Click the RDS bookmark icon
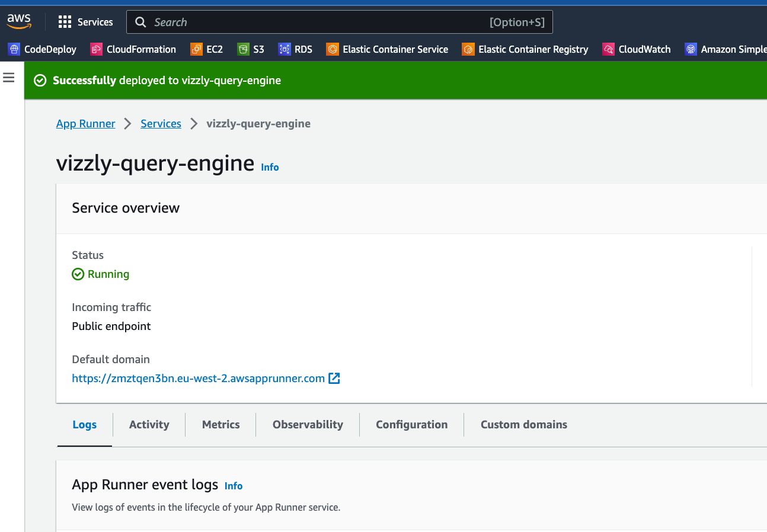 tap(285, 49)
